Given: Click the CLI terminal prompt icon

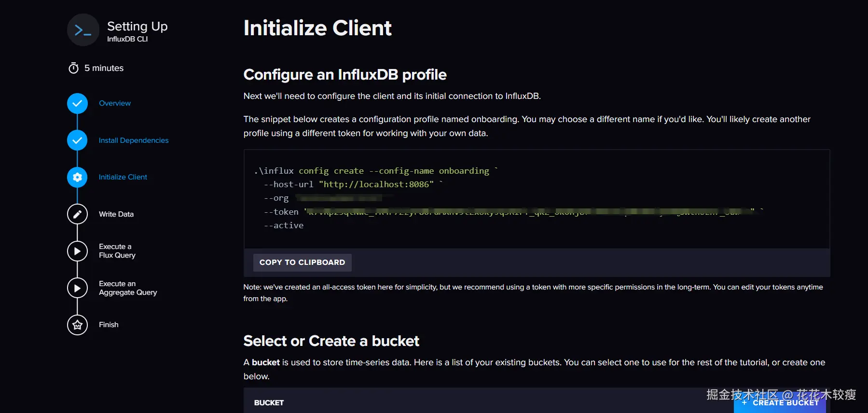Looking at the screenshot, I should 83,30.
